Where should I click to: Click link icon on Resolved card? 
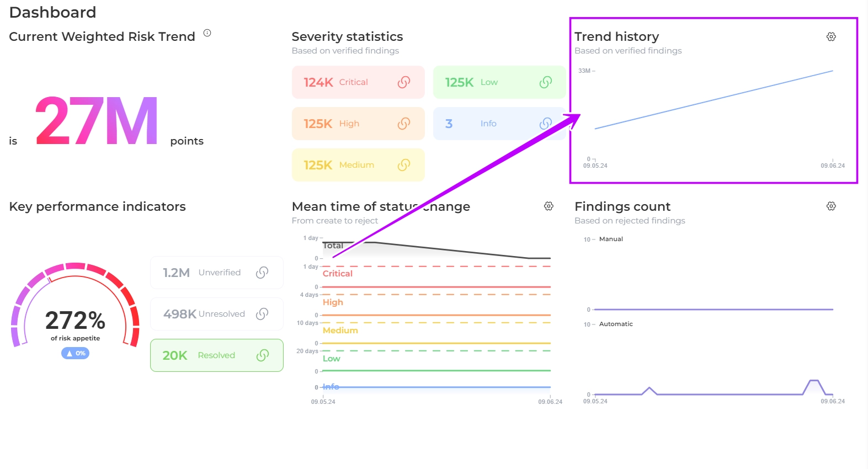coord(262,355)
